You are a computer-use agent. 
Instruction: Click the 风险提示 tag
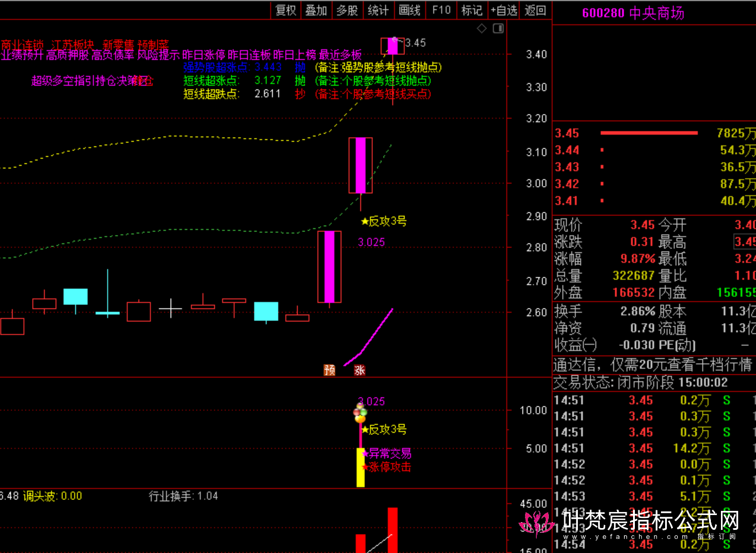(159, 55)
